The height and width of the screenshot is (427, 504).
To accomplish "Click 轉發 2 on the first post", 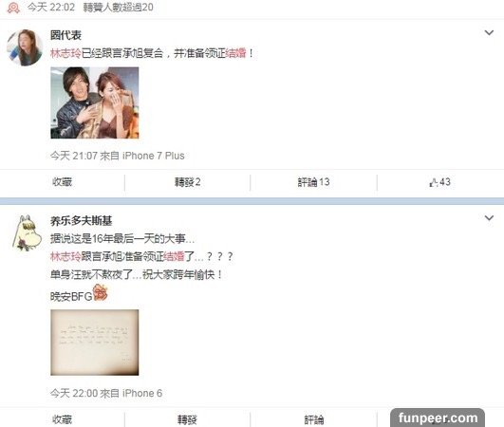I will 187,182.
